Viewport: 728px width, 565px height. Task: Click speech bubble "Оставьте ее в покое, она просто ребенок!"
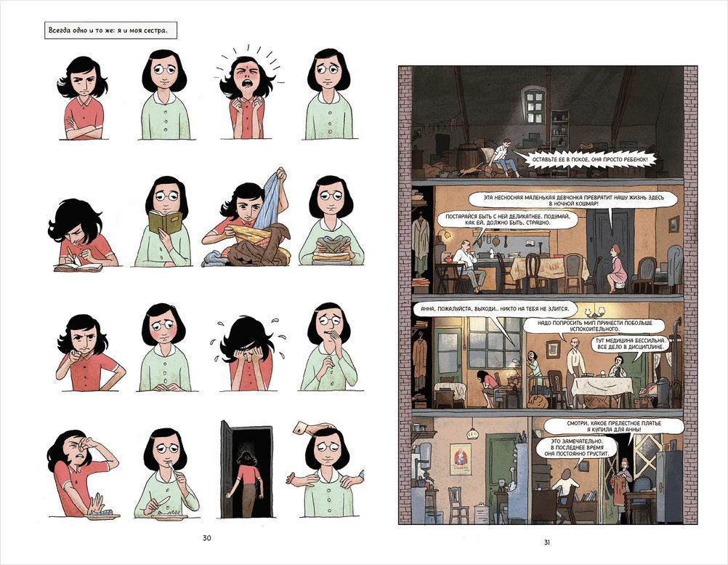click(589, 159)
